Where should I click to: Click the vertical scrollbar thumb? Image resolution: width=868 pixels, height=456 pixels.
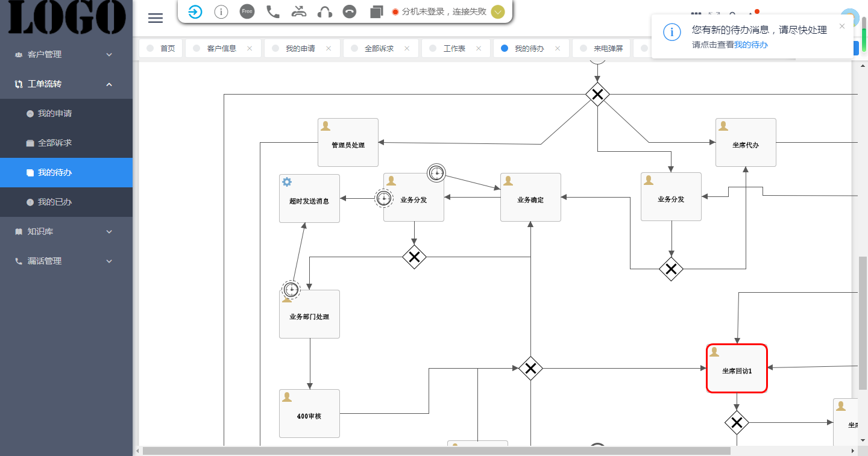pyautogui.click(x=863, y=322)
